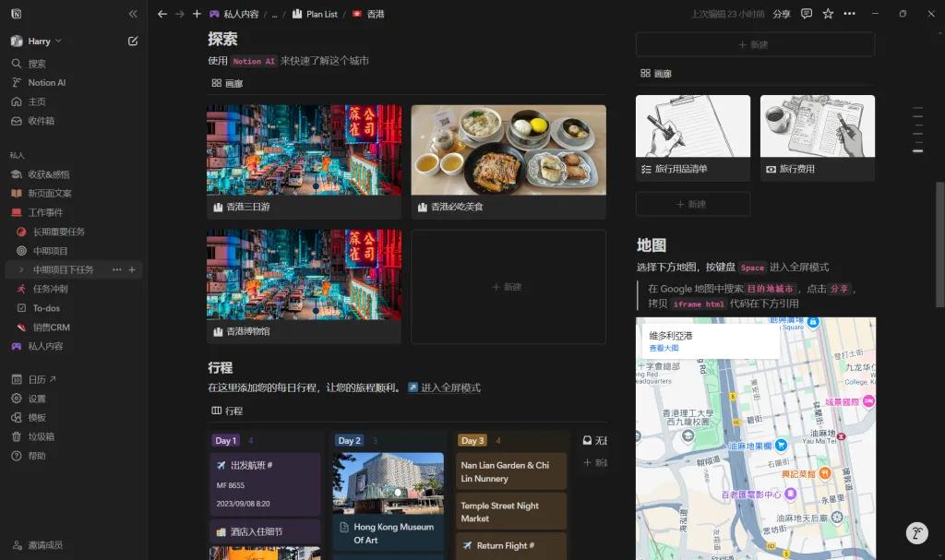The width and height of the screenshot is (945, 560).
Task: Click the top 新建 button in right column
Action: (x=755, y=44)
